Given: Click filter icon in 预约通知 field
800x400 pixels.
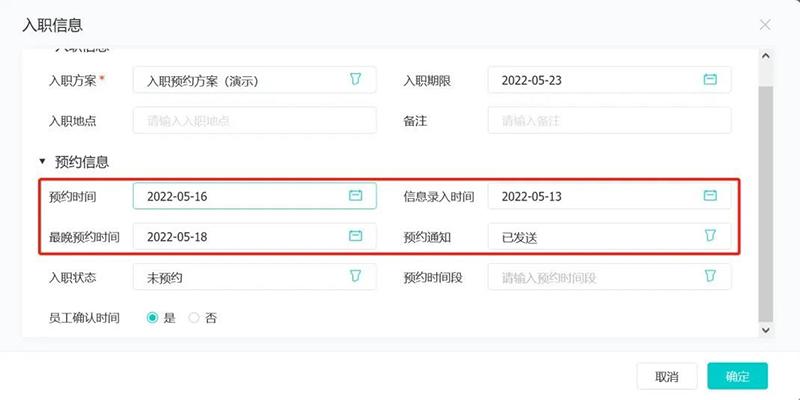Looking at the screenshot, I should [710, 236].
